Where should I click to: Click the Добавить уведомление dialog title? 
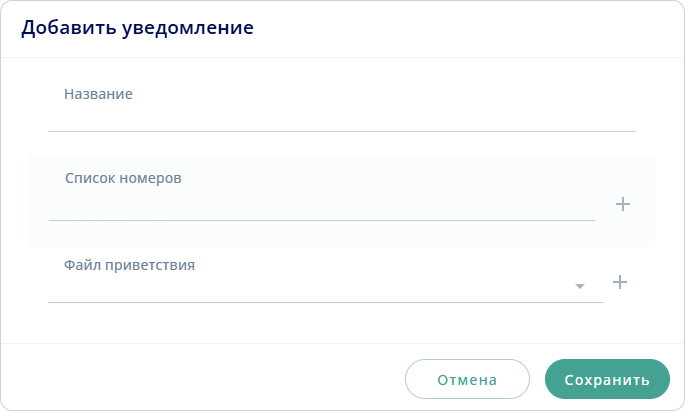137,28
